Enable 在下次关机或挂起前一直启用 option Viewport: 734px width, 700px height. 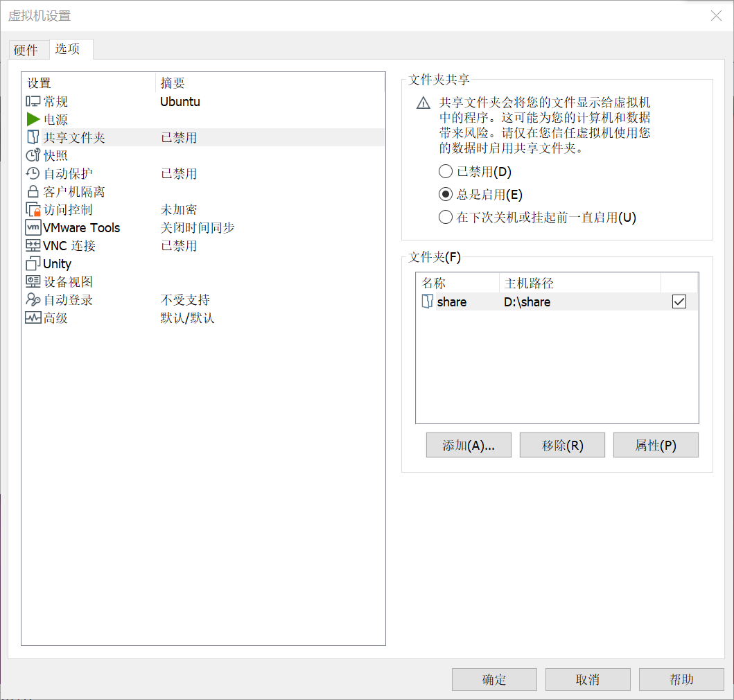[x=444, y=217]
